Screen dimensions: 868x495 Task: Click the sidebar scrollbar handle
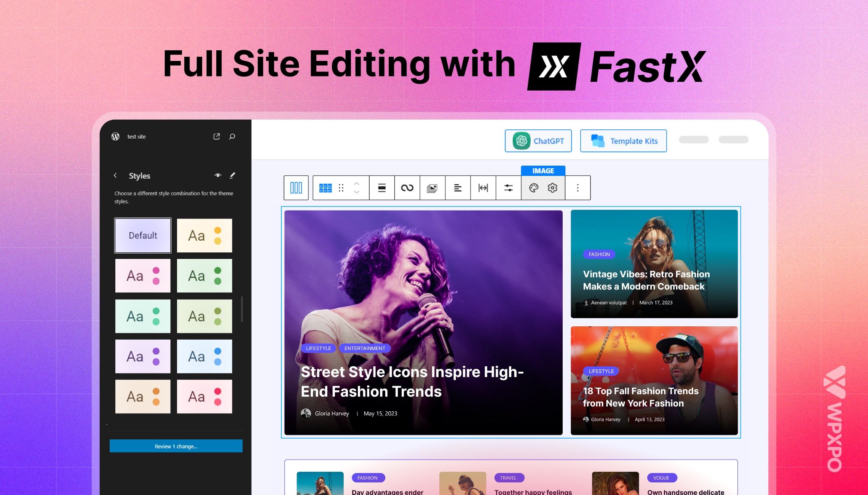(x=242, y=309)
